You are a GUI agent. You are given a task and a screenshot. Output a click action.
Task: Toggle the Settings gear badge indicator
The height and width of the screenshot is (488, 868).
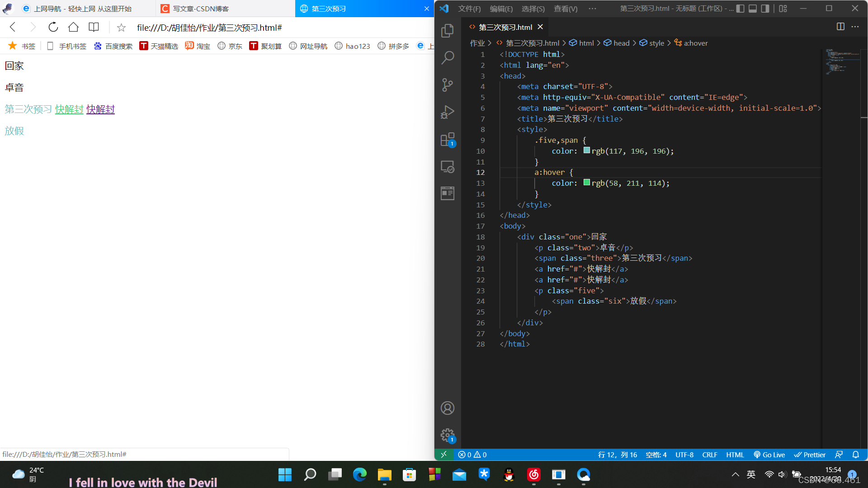coord(452,439)
